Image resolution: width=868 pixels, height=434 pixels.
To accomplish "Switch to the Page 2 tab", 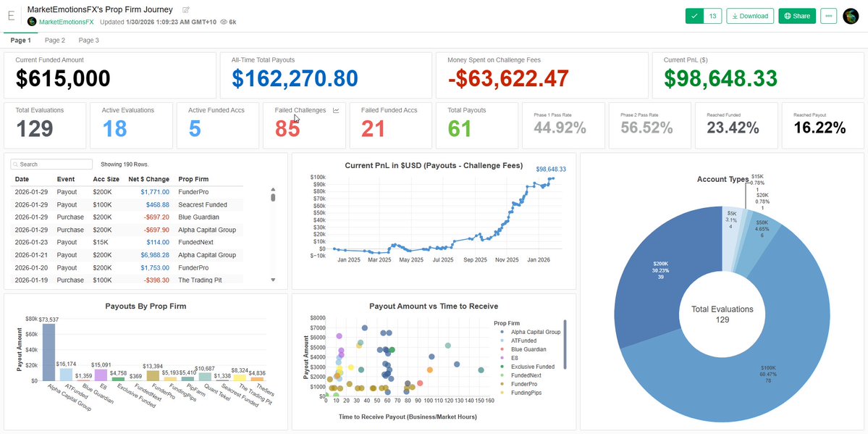I will [x=54, y=40].
